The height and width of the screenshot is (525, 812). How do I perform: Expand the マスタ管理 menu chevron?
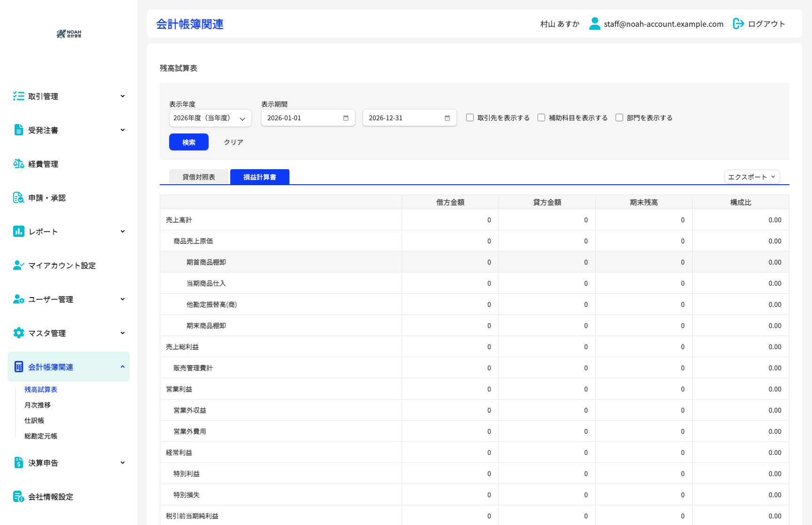pyautogui.click(x=123, y=333)
